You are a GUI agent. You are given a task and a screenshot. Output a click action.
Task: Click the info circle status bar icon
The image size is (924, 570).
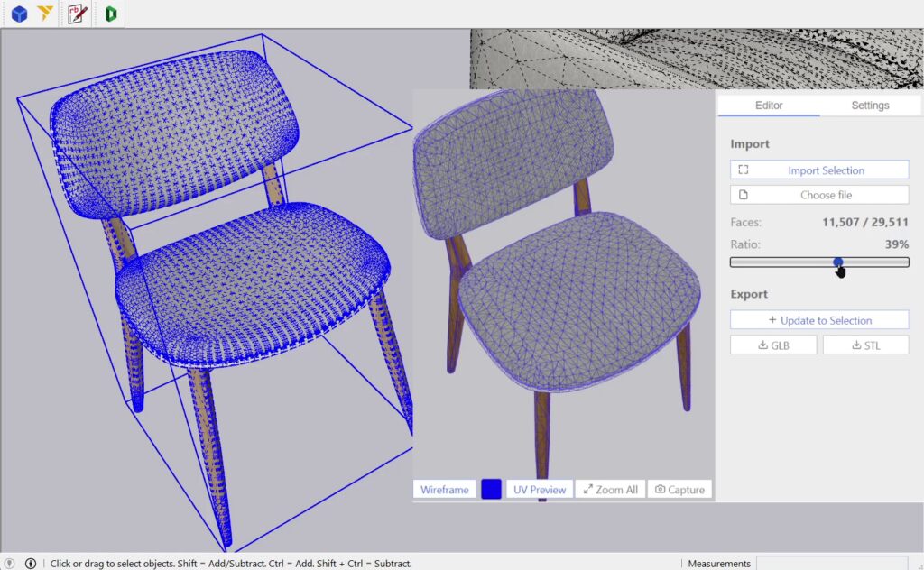31,564
